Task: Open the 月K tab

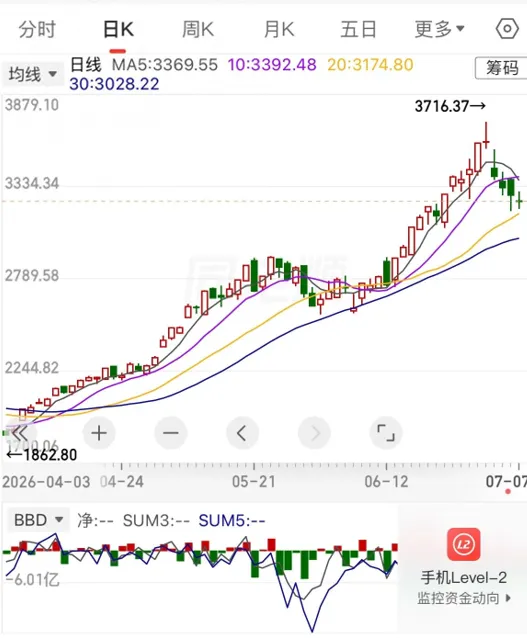Action: tap(279, 30)
